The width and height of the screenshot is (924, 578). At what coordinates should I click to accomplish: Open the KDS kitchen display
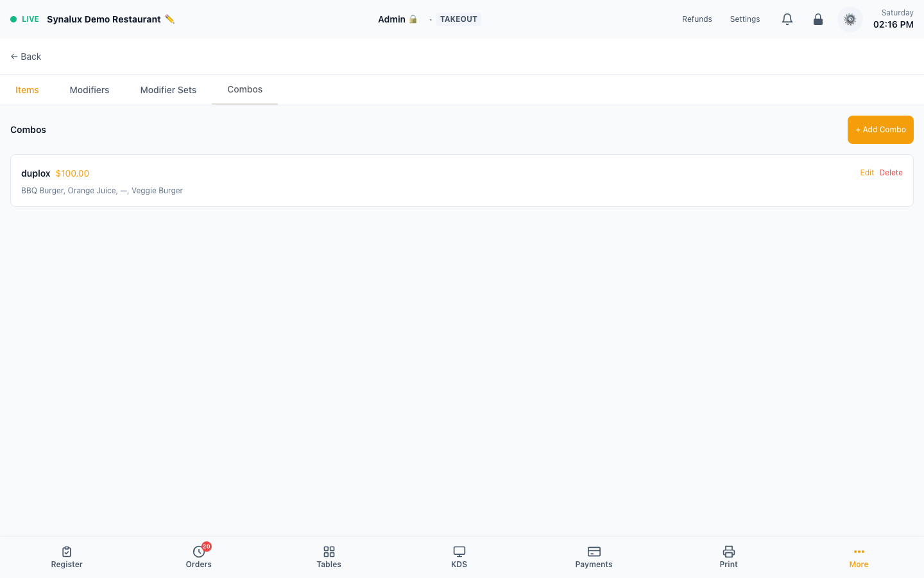pos(459,557)
